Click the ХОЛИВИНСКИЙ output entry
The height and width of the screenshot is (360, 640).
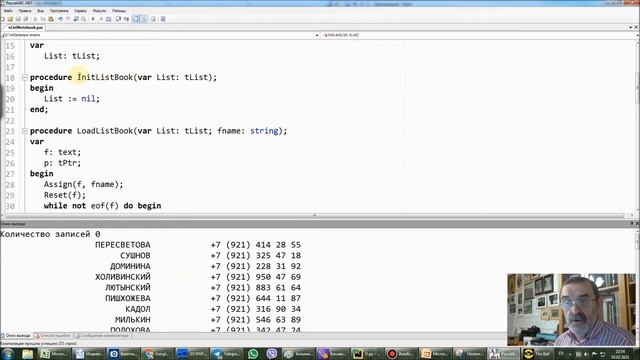click(123, 277)
